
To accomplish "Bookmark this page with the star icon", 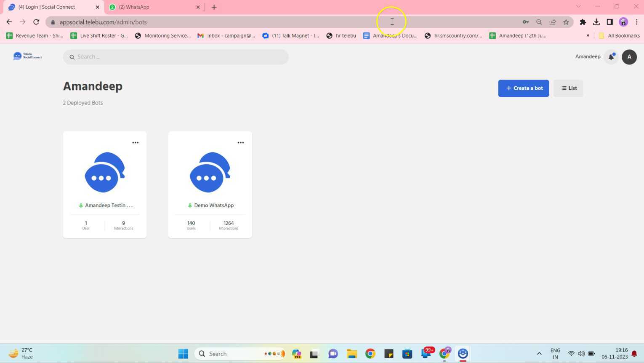I will [566, 22].
